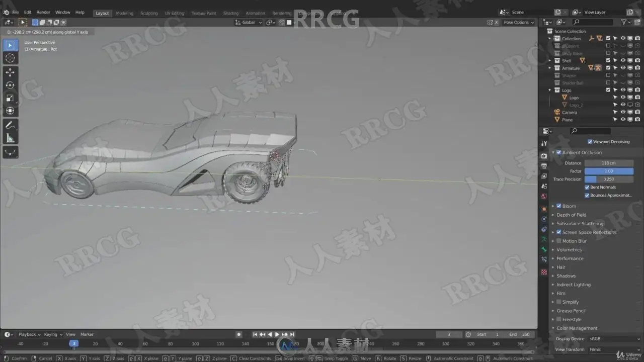644x362 pixels.
Task: Activate the Rotate tool
Action: pyautogui.click(x=10, y=85)
